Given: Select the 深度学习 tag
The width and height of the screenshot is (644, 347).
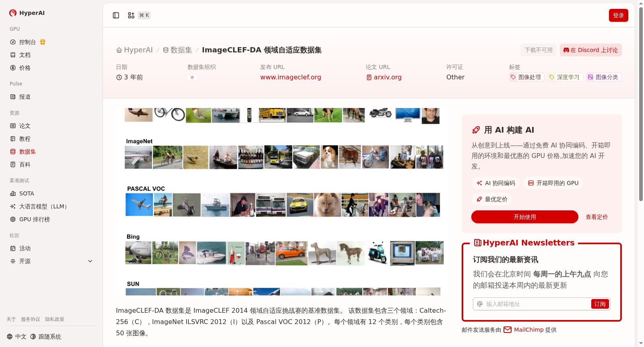Looking at the screenshot, I should [566, 77].
